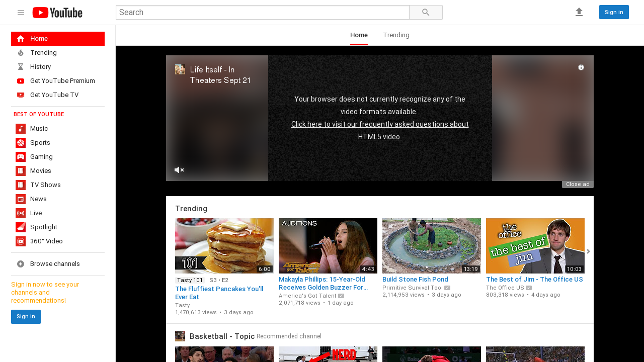
Task: Open Get YouTube TV in sidebar
Action: (58, 95)
